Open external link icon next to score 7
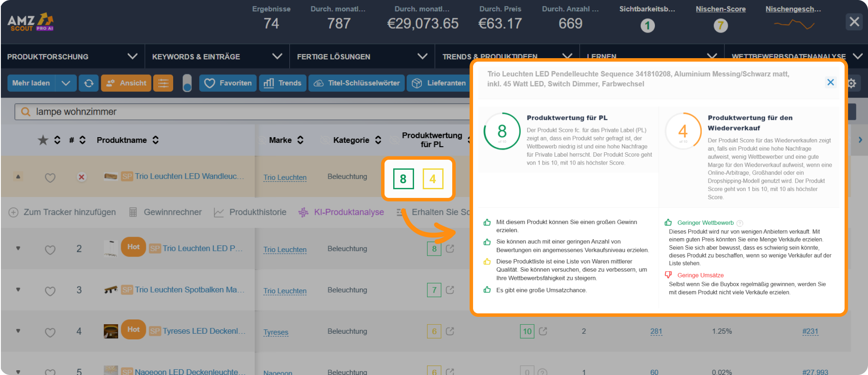The height and width of the screenshot is (375, 868). [x=450, y=290]
